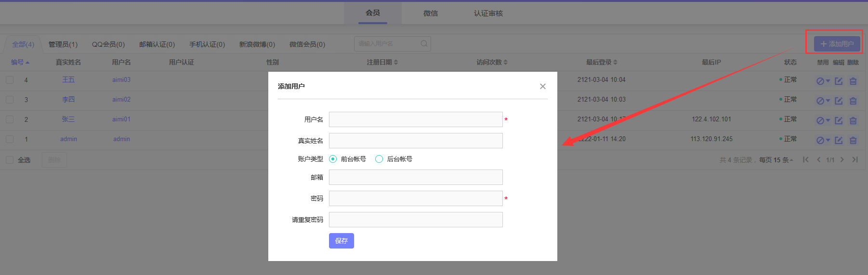Viewport: 868px width, 275px height.
Task: Close the 添加用户 dialog
Action: pos(543,86)
